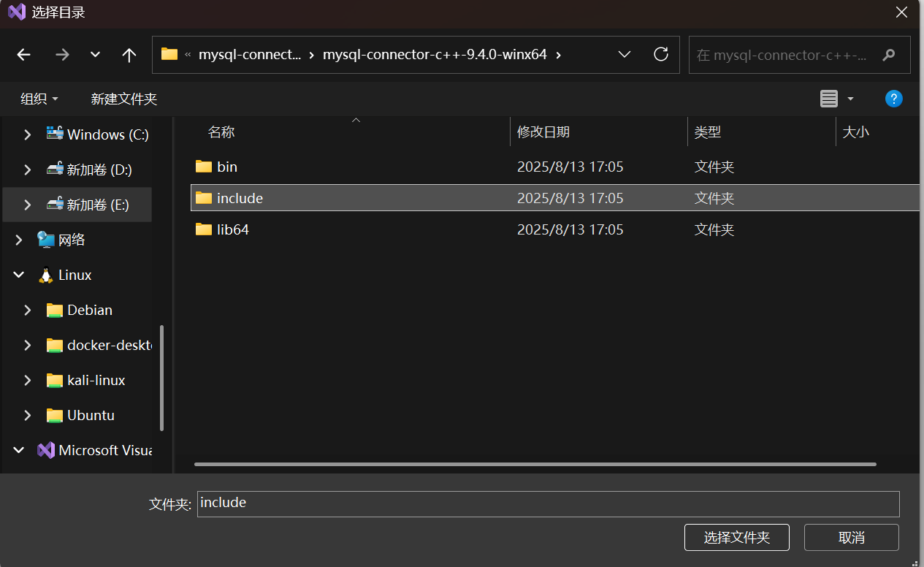Go forward with the right arrow
This screenshot has height=567, width=924.
[x=62, y=55]
